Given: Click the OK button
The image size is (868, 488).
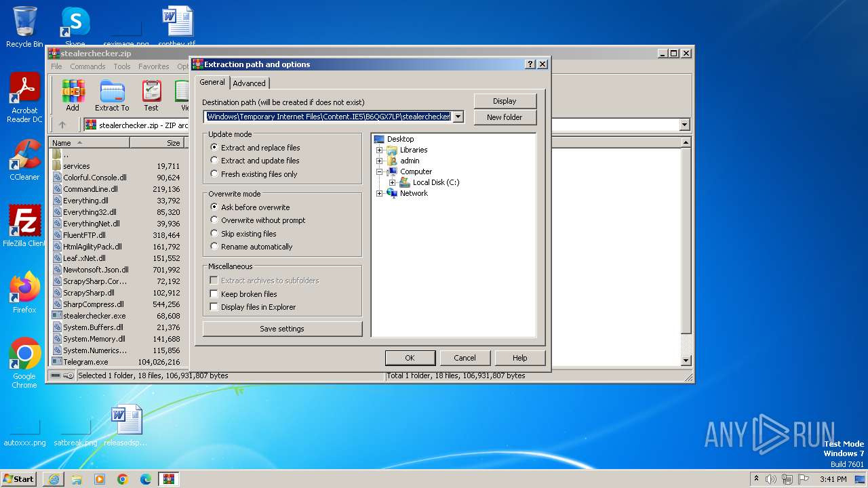Looking at the screenshot, I should (410, 358).
